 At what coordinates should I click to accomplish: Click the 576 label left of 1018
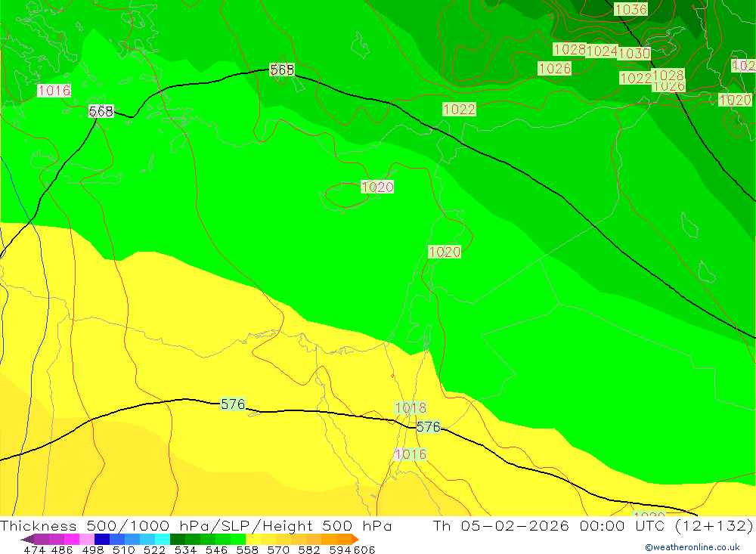pos(233,404)
